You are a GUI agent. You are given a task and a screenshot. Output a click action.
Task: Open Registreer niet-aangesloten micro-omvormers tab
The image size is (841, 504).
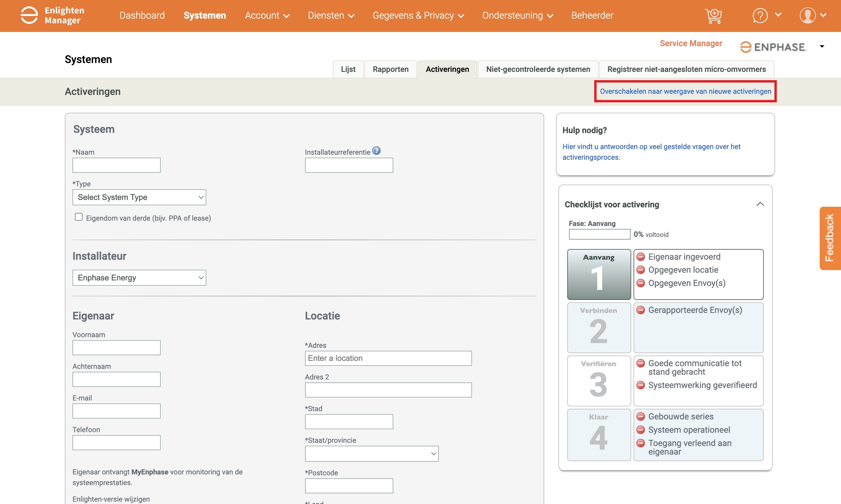tap(687, 69)
